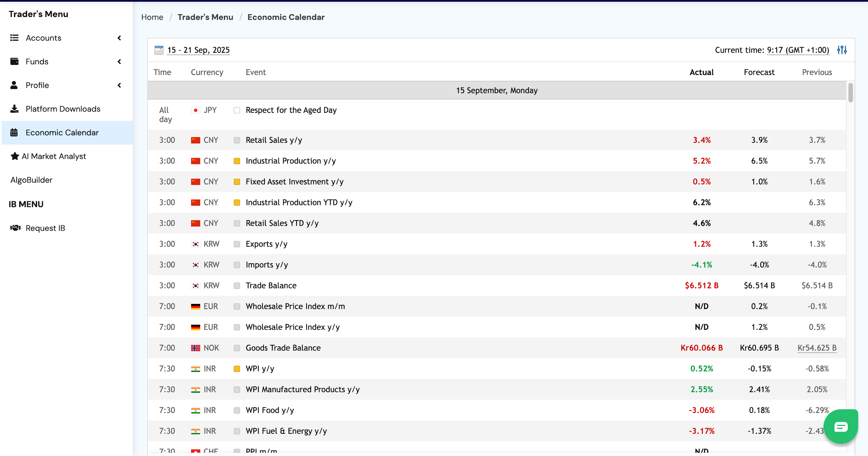The width and height of the screenshot is (868, 456).
Task: Click the Platform Downloads download icon
Action: click(14, 109)
